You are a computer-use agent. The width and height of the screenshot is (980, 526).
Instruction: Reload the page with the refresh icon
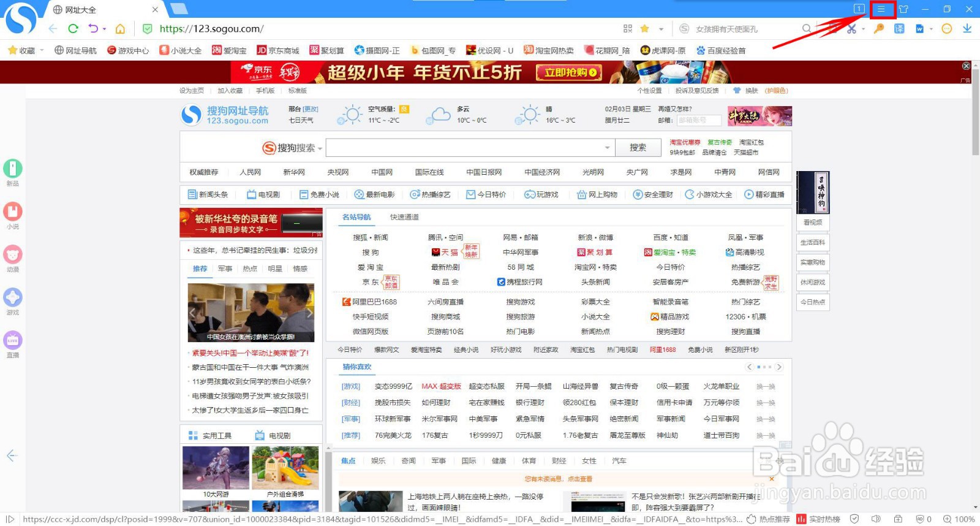click(73, 29)
